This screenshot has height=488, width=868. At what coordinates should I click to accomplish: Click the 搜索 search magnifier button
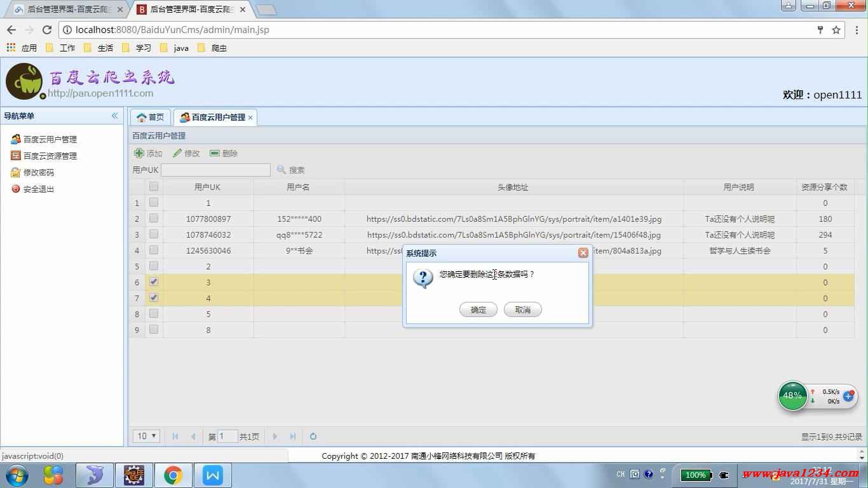291,170
